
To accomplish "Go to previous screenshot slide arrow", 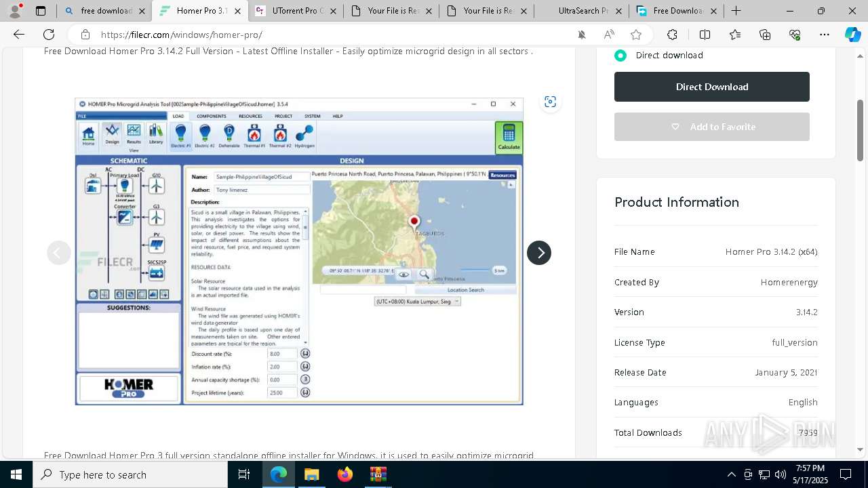I will [59, 253].
